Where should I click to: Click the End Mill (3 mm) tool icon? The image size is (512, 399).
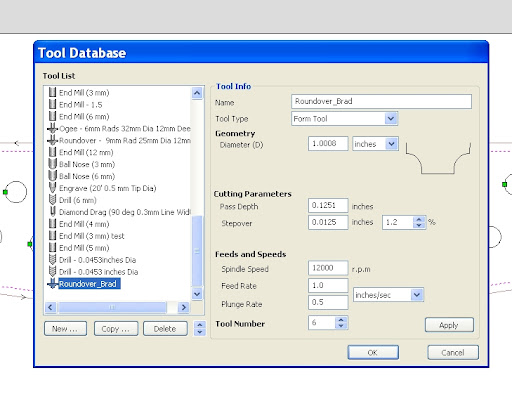click(52, 92)
